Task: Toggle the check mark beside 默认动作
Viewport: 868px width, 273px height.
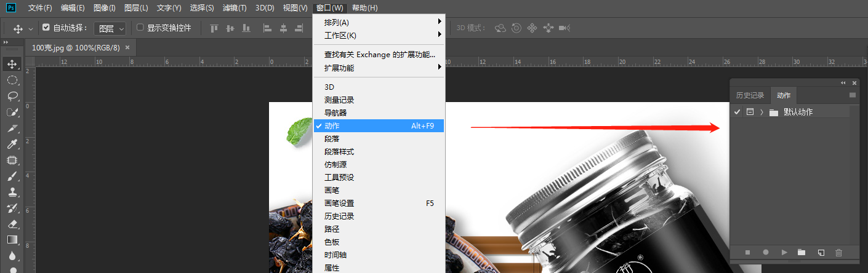Action: pyautogui.click(x=737, y=112)
